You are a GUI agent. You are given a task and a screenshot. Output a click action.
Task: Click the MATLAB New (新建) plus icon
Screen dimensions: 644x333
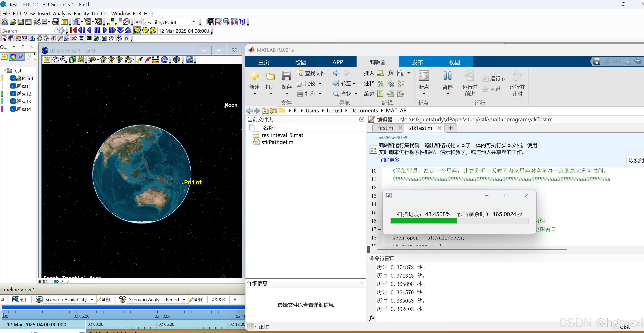254,75
